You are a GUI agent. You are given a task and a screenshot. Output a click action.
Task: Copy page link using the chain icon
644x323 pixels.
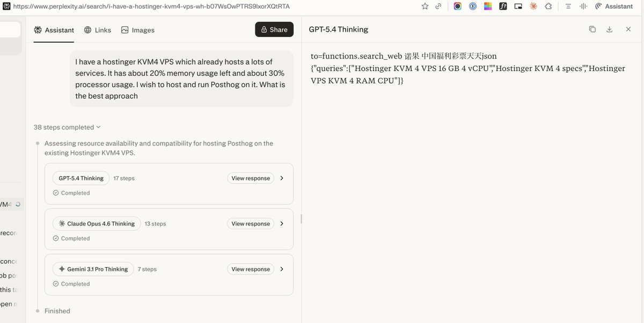(x=438, y=6)
